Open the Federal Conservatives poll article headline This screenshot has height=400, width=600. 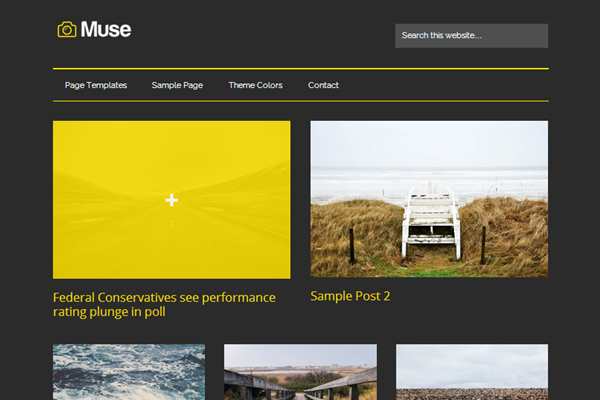(x=164, y=305)
